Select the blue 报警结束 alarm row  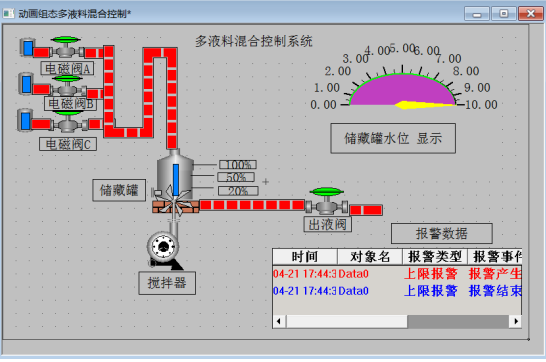(x=397, y=291)
